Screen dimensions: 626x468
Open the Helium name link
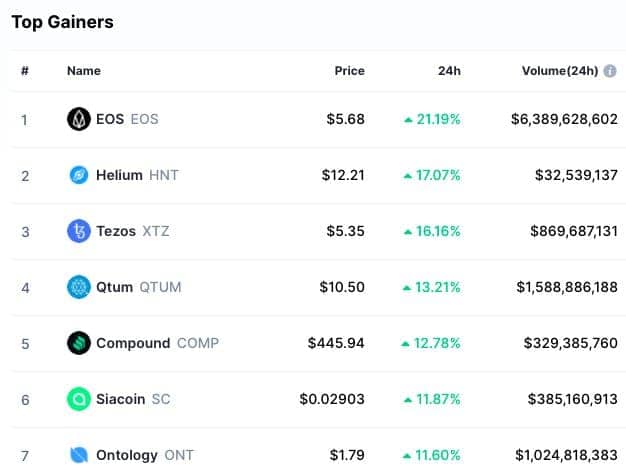click(119, 175)
